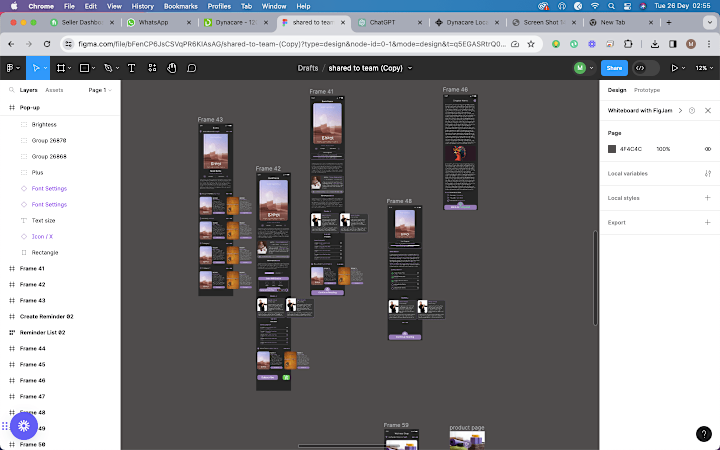
Task: Select the Move tool
Action: click(x=36, y=68)
